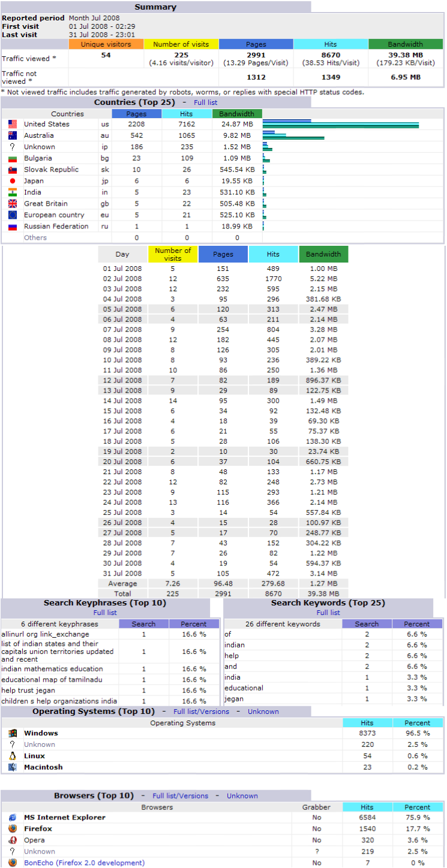The image size is (447, 868).
Task: Open the BonEcho (Firefox 2.0 development) link
Action: 85,863
